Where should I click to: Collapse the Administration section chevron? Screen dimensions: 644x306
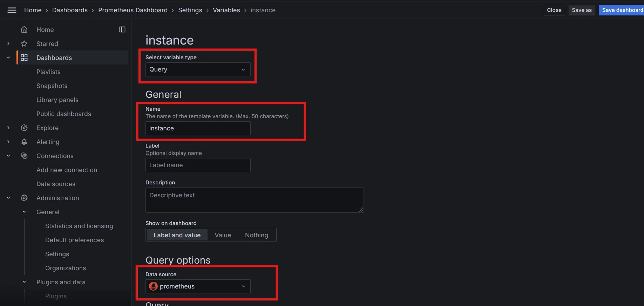(x=8, y=198)
